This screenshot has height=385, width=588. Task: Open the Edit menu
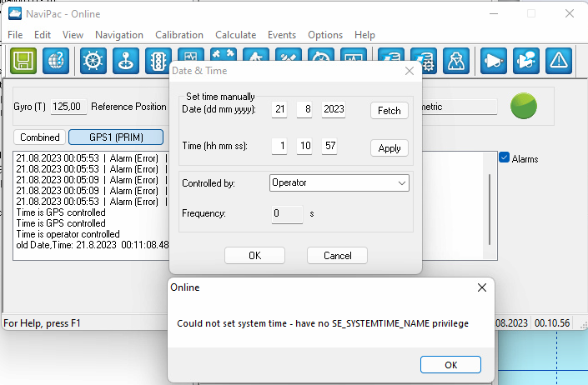[43, 35]
